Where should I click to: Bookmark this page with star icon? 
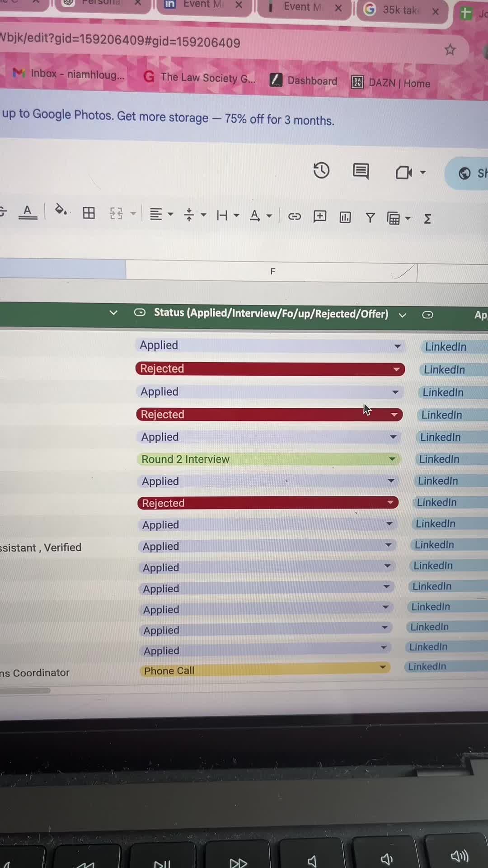click(450, 50)
